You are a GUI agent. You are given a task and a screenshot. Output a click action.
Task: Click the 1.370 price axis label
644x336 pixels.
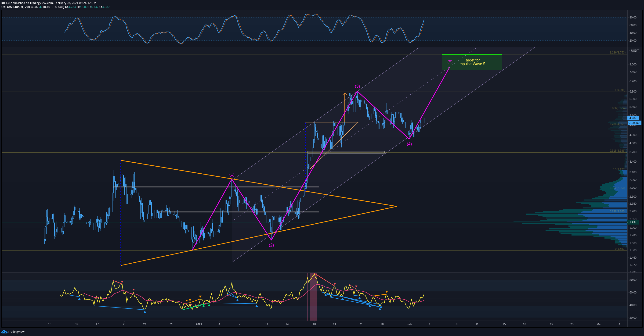point(633,265)
